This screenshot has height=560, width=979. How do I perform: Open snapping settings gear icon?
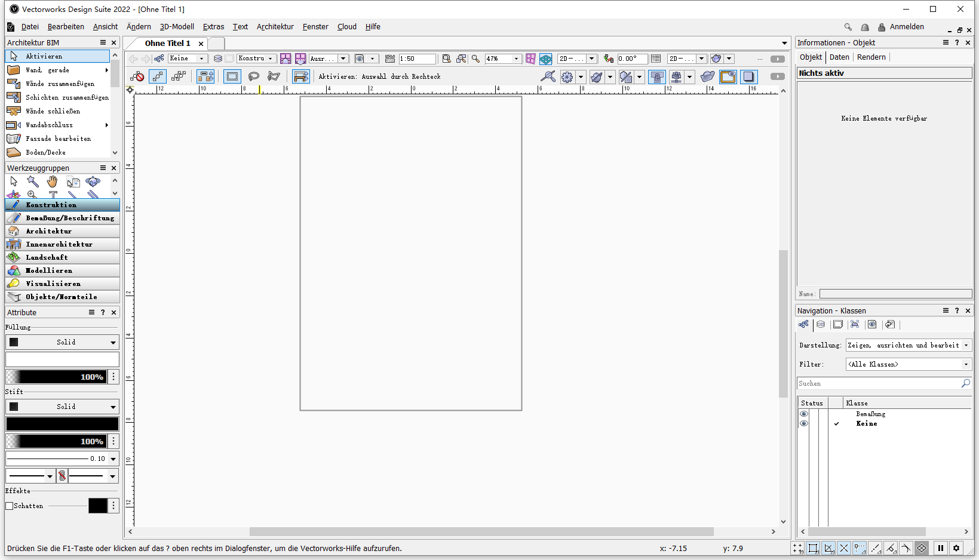(x=956, y=548)
